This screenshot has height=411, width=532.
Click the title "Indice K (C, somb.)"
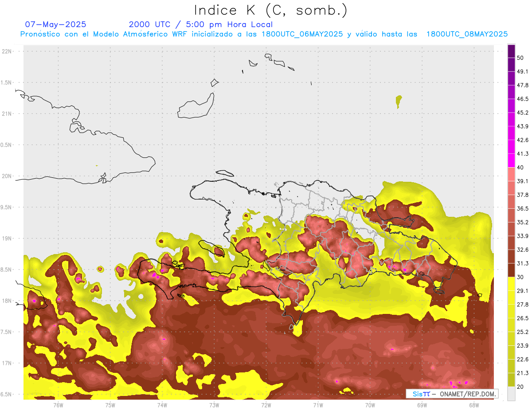pyautogui.click(x=271, y=10)
